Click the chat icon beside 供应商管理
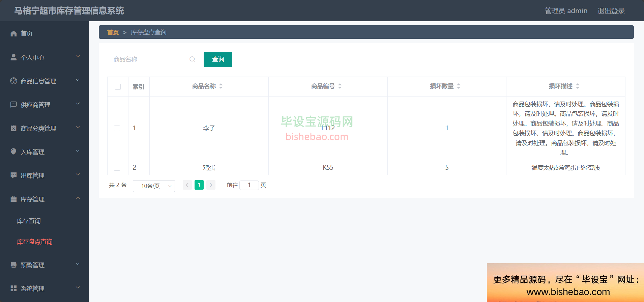 tap(13, 104)
